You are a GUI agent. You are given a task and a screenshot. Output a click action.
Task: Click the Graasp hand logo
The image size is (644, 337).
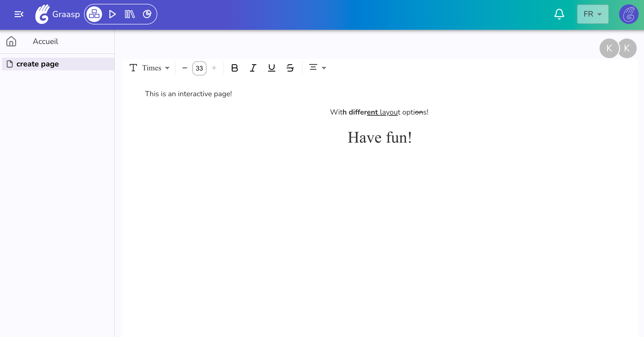pos(42,14)
